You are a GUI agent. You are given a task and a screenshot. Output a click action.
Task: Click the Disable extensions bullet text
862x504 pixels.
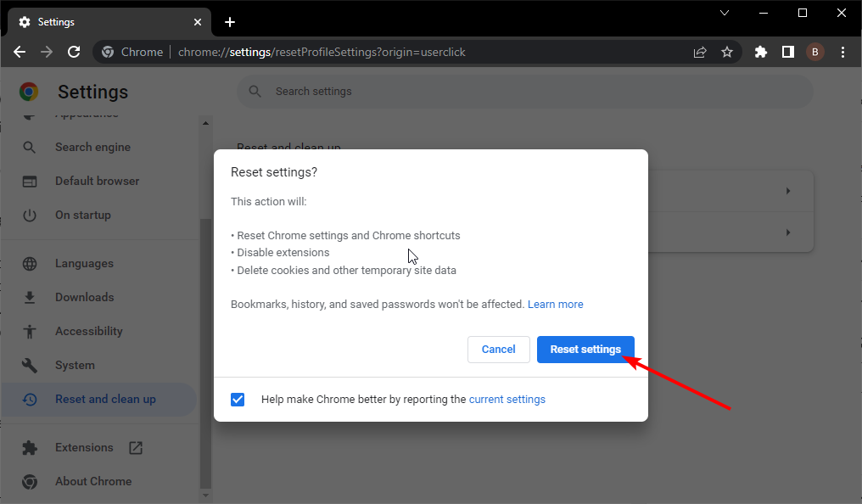(283, 253)
